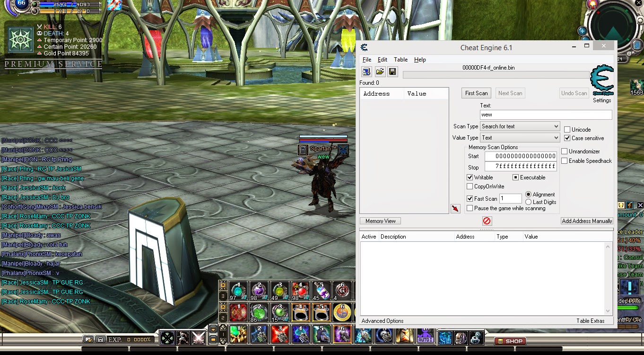This screenshot has height=355, width=644.
Task: Use hotbar row 2 slot 1 red orb
Action: click(x=238, y=312)
